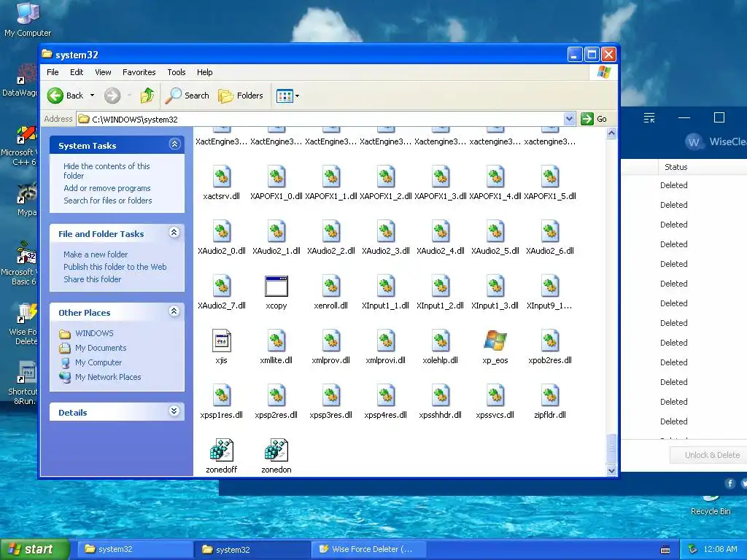This screenshot has height=560, width=747.
Task: Collapse File and Folder Tasks panel
Action: [174, 233]
